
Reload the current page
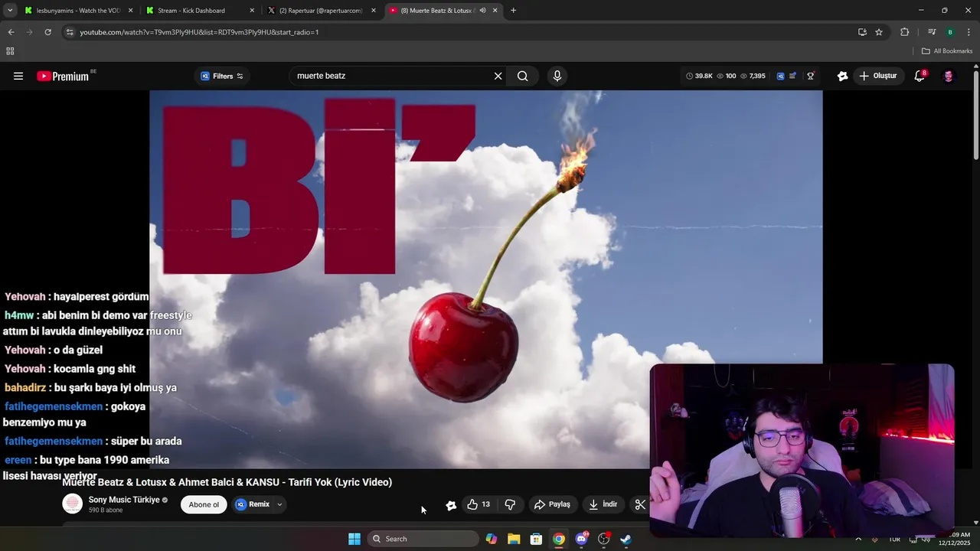click(x=47, y=32)
